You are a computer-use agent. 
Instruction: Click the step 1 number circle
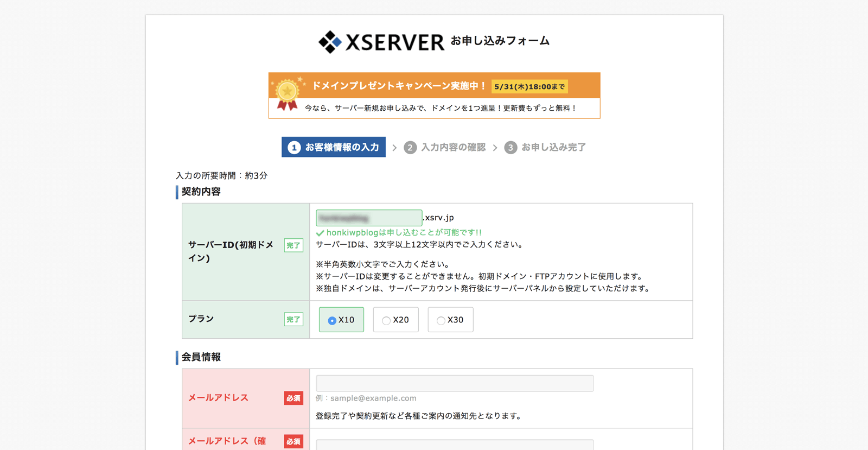click(294, 148)
